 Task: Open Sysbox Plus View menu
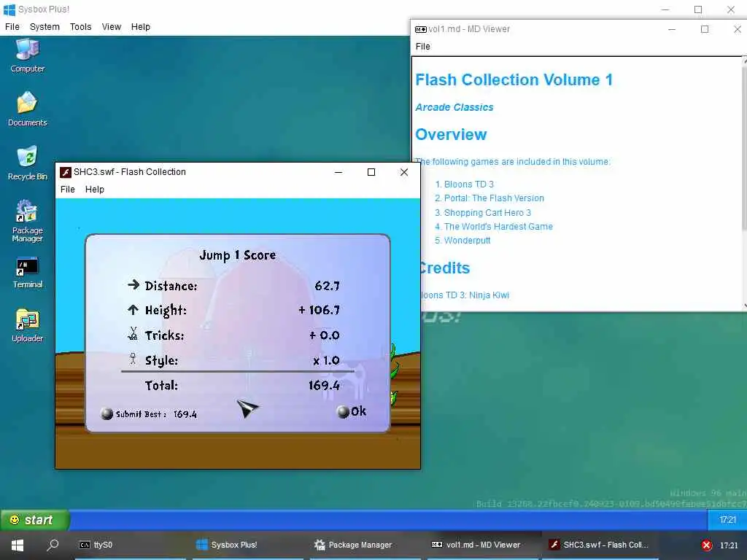(112, 27)
